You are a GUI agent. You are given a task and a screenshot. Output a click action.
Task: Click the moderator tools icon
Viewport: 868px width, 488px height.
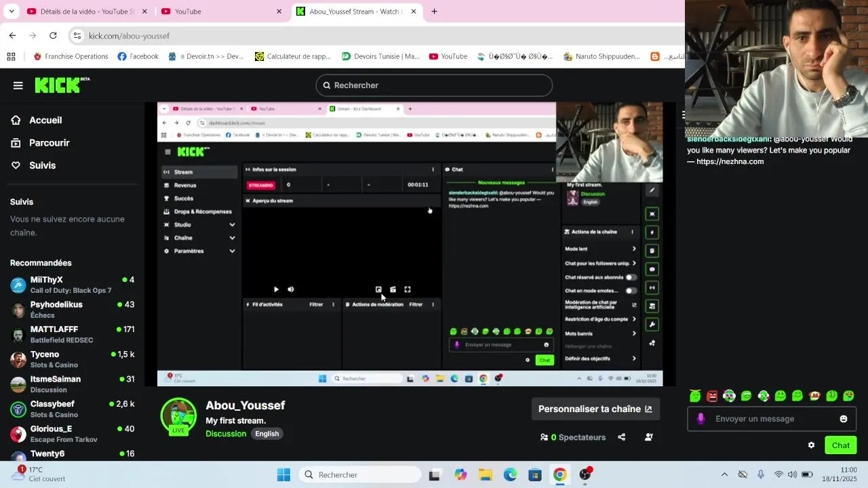click(648, 437)
